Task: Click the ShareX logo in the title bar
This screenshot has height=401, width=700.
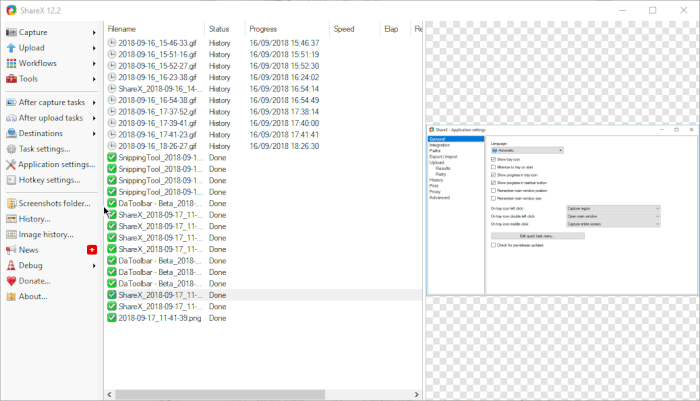Action: point(11,10)
